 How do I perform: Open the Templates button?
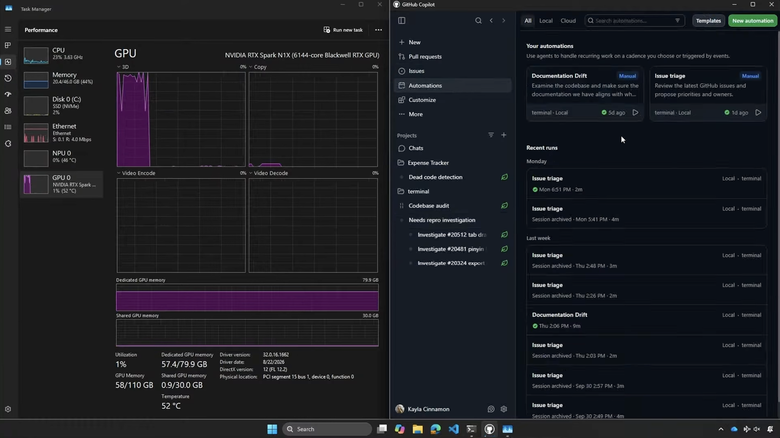pos(708,21)
